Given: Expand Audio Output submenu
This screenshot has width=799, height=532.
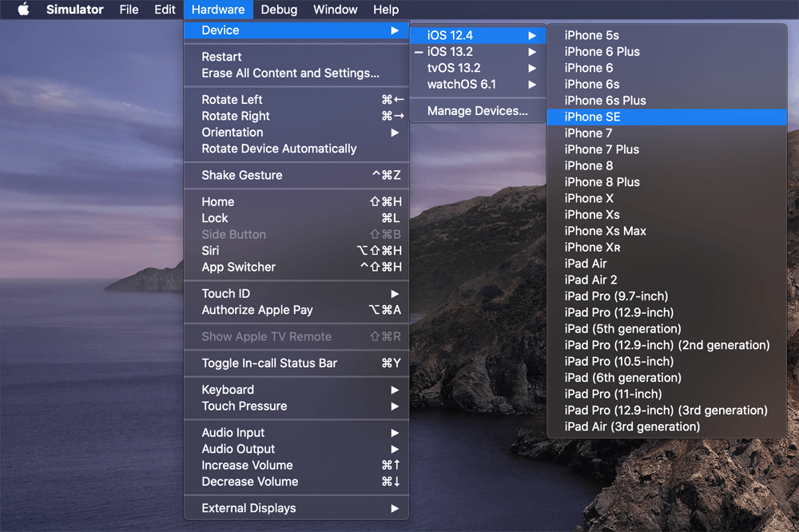Looking at the screenshot, I should [296, 449].
